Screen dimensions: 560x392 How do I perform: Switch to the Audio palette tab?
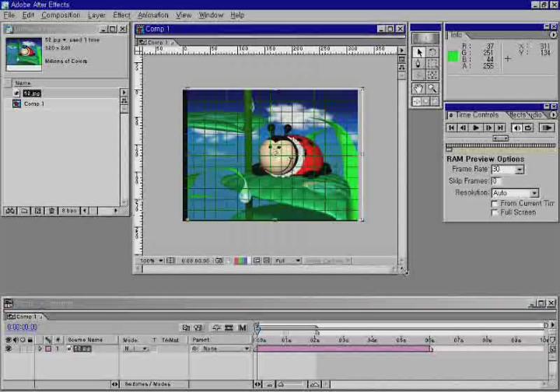[535, 115]
